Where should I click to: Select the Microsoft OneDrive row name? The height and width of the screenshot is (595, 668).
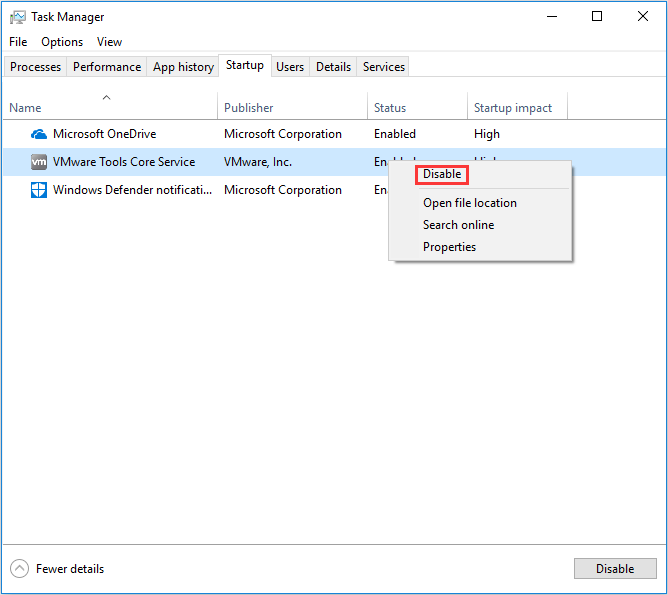104,134
